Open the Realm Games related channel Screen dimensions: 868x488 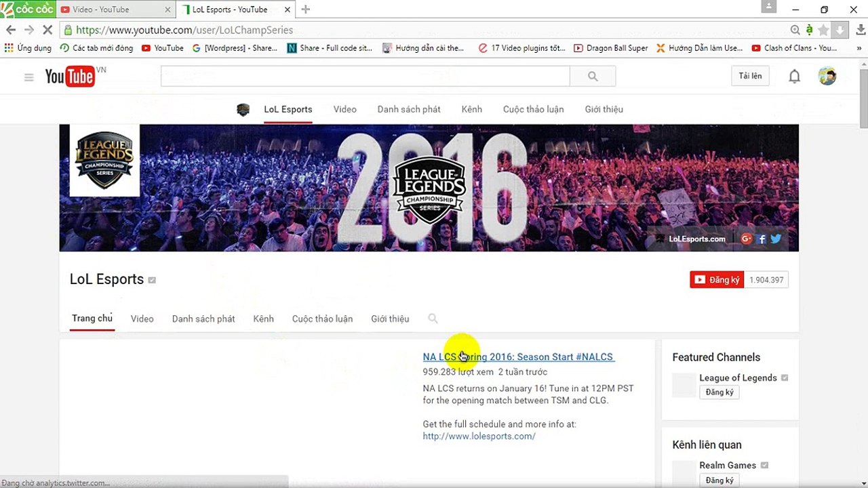click(x=728, y=465)
